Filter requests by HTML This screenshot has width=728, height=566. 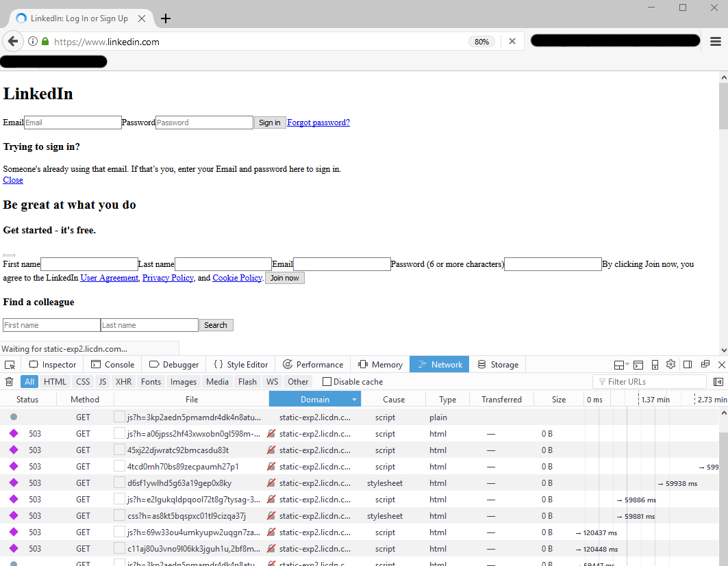pos(55,382)
